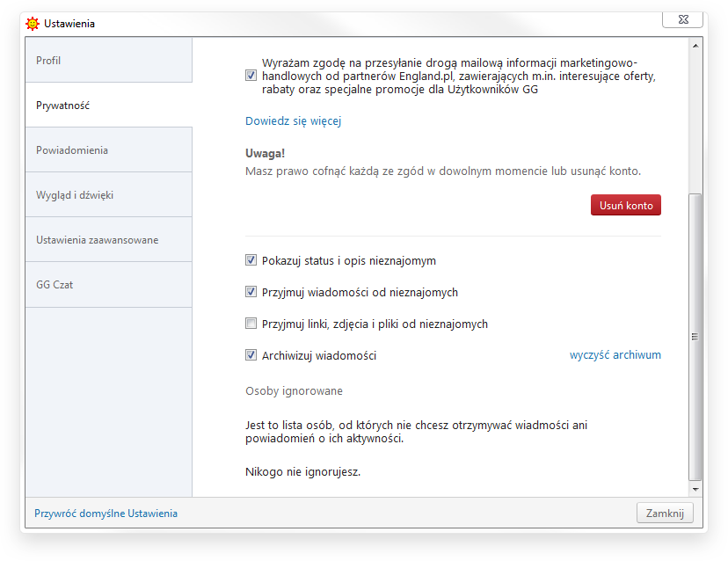Click the red Usuń konto button
This screenshot has width=728, height=561.
click(626, 205)
